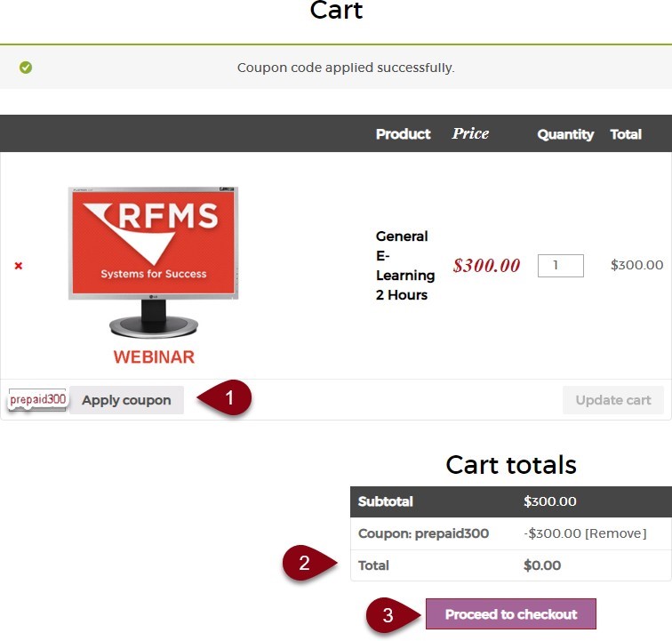Click the Price column header
The height and width of the screenshot is (641, 672).
click(x=470, y=133)
